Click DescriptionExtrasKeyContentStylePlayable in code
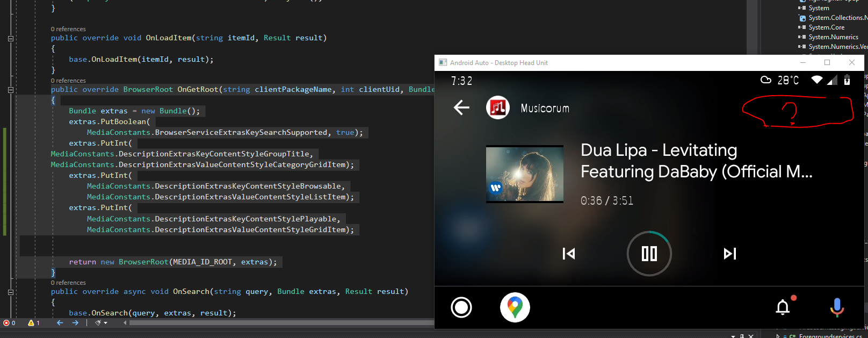The height and width of the screenshot is (338, 868). [x=245, y=219]
